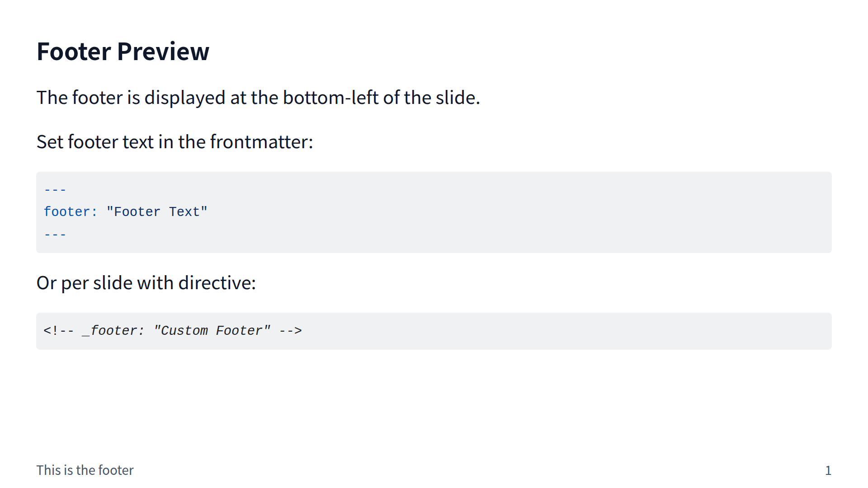Viewport: 868px width, 488px height.
Task: Click the word "frontmatter:" in the paragraph
Action: click(261, 142)
